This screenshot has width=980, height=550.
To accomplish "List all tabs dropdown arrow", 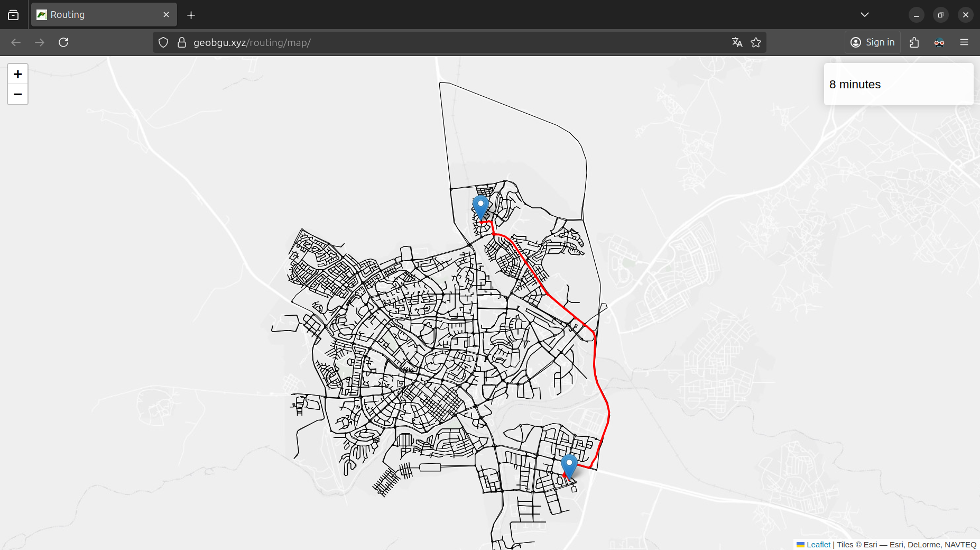I will coord(864,15).
